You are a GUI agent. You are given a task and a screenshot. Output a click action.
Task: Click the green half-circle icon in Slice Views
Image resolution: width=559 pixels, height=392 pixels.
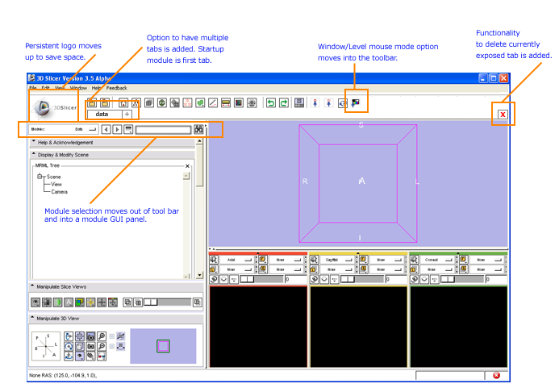pyautogui.click(x=58, y=302)
